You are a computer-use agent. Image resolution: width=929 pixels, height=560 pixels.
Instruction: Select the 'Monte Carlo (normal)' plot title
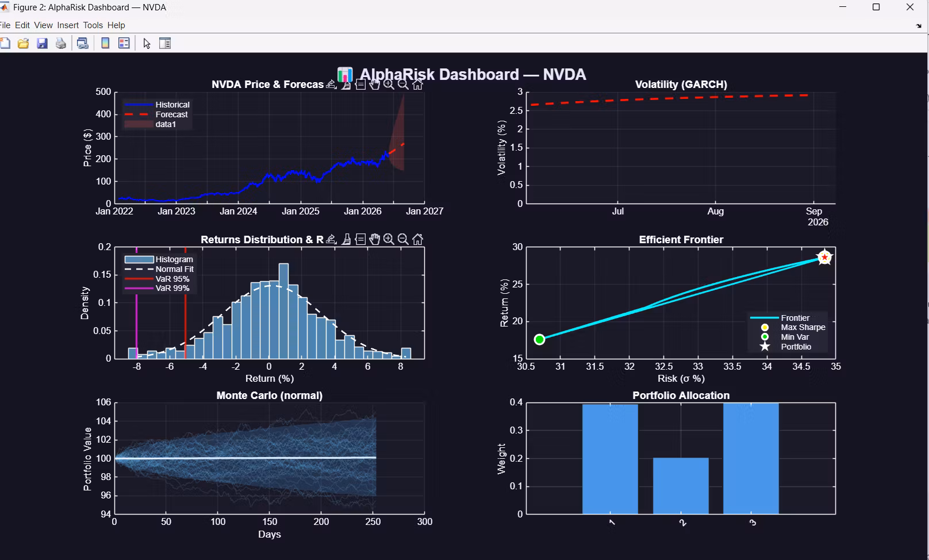[x=270, y=396]
